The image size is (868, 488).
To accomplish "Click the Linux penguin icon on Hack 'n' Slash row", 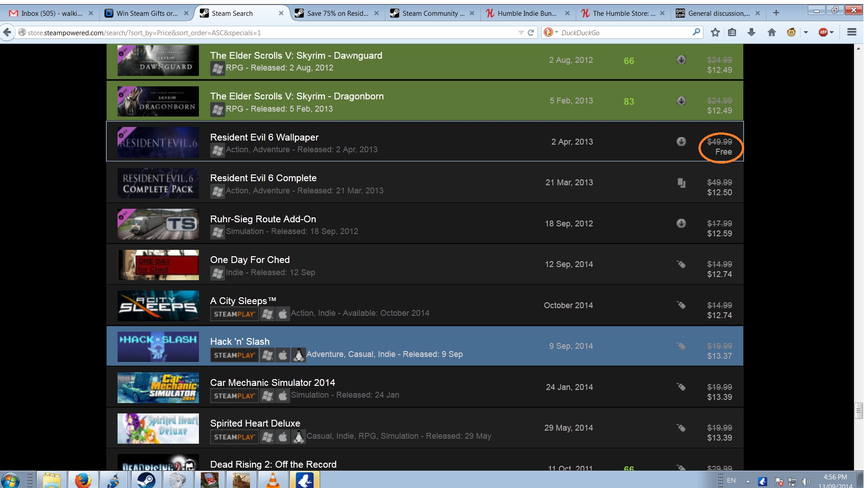I will [x=298, y=355].
